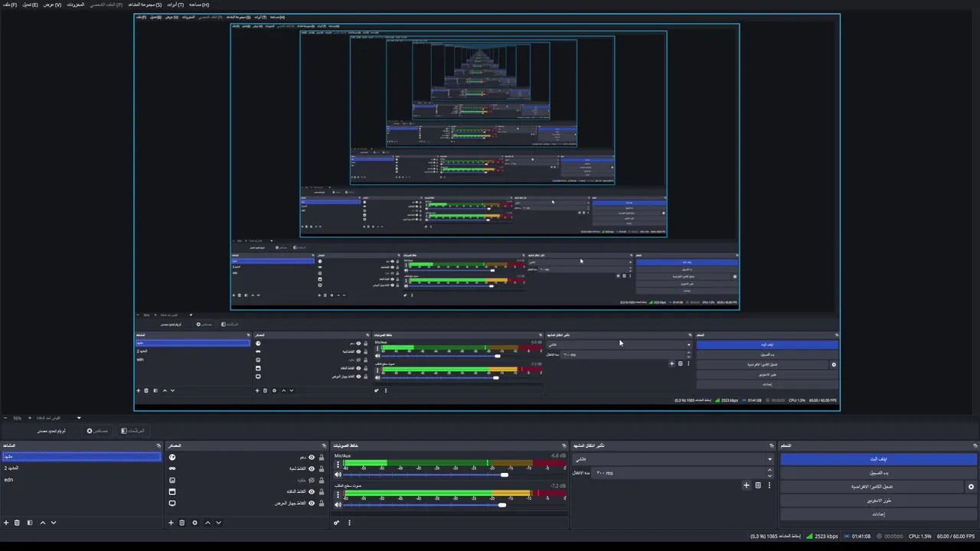Decrease the transition duration with down arrow

[769, 475]
